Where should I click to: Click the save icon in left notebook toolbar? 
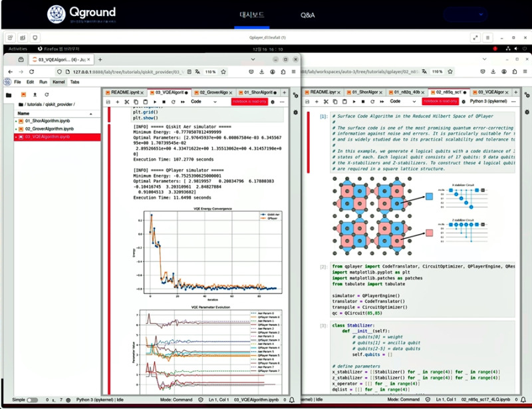(108, 102)
